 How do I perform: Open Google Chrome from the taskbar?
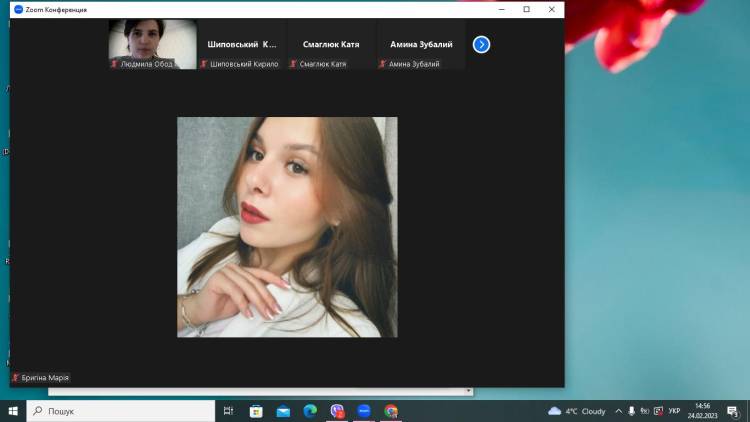tap(391, 411)
